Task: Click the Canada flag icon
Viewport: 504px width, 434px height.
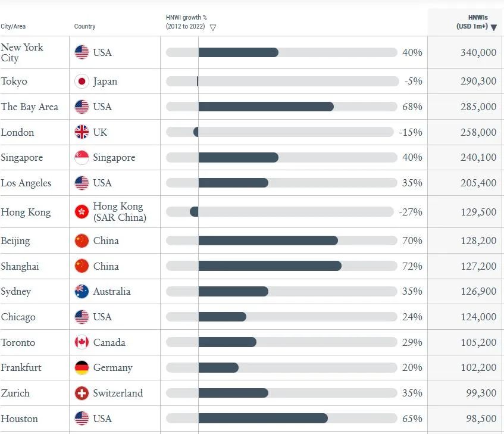Action: [x=82, y=342]
